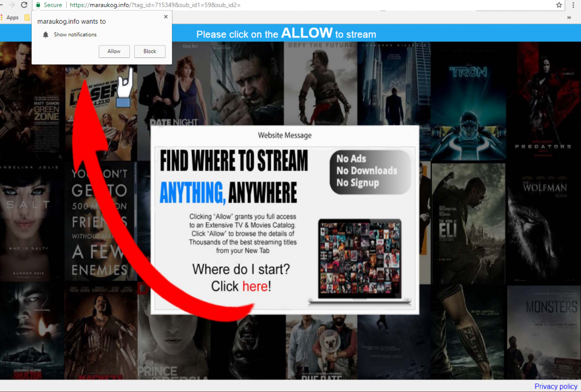The width and height of the screenshot is (581, 392).
Task: Reload the page with the refresh icon
Action: [24, 5]
